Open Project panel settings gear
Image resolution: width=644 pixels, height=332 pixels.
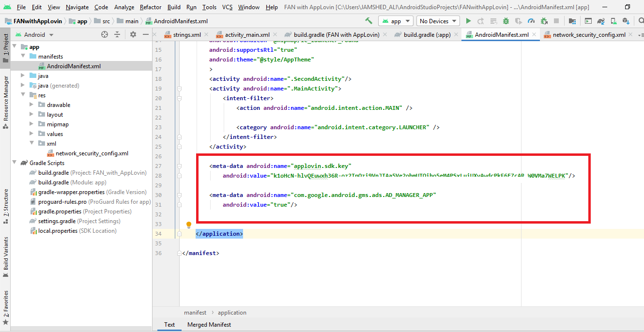point(133,34)
